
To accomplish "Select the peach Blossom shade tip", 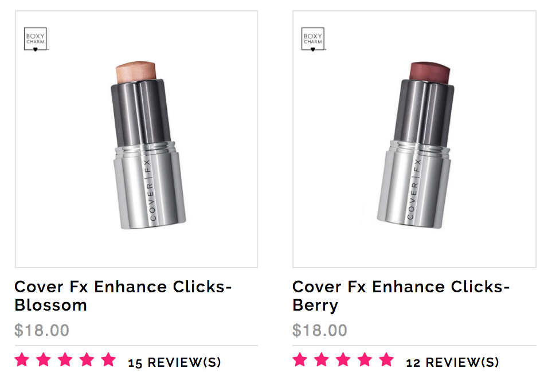I will [x=136, y=72].
